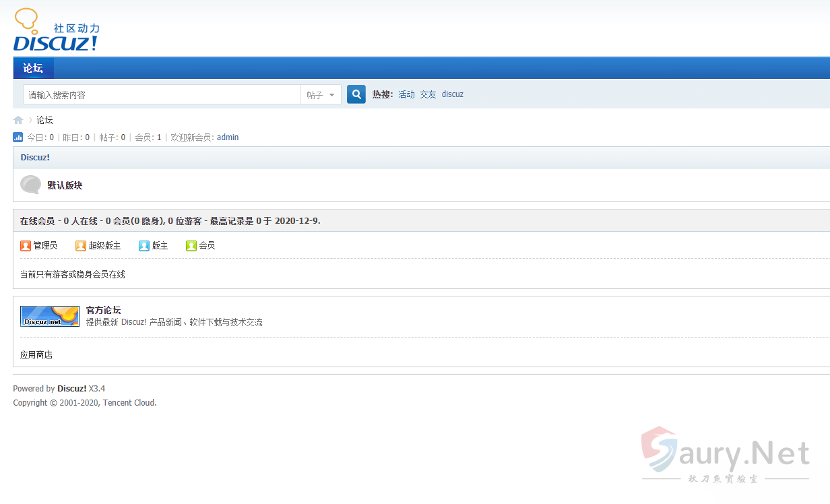Expand the 帖子 search type dropdown
The image size is (830, 504).
pos(321,95)
